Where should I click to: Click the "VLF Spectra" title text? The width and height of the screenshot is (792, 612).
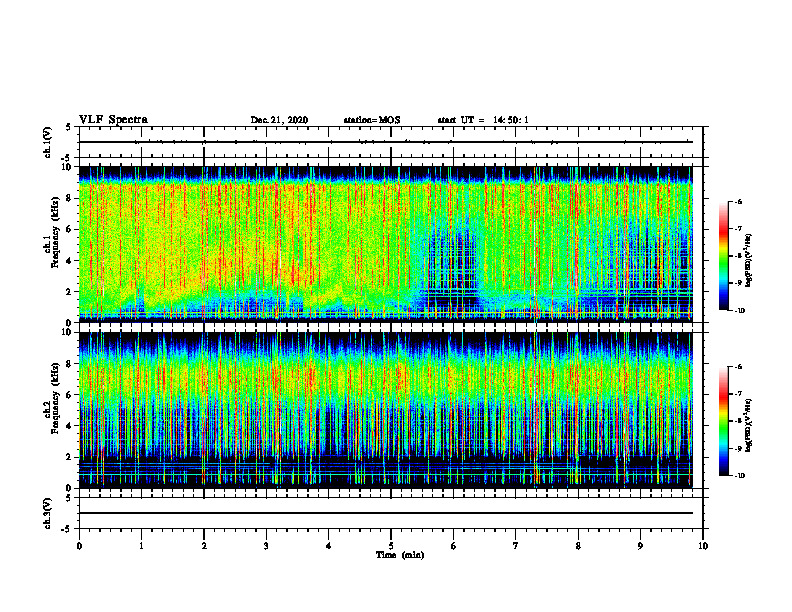(113, 120)
